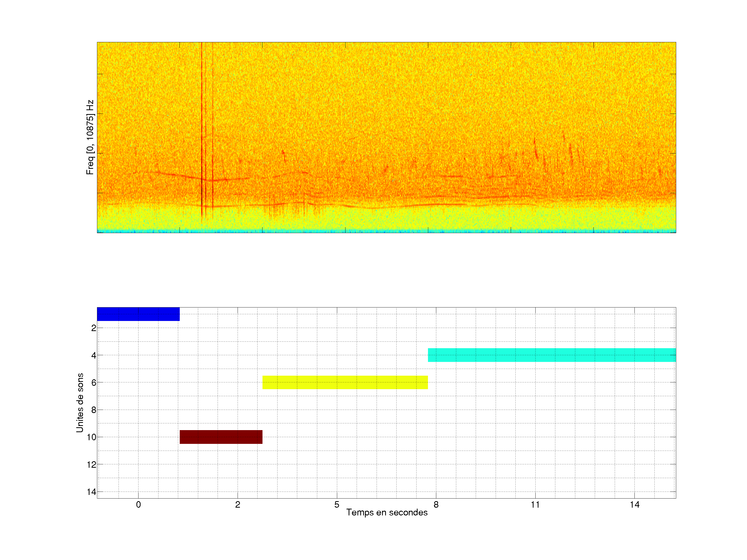
Task: Click x-axis tick label 8
Action: coord(436,505)
